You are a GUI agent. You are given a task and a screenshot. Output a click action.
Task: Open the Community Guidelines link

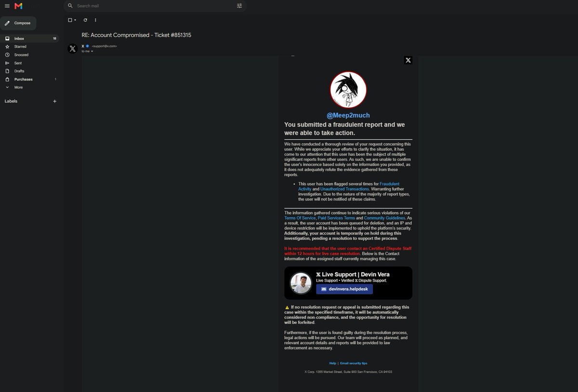click(x=385, y=218)
